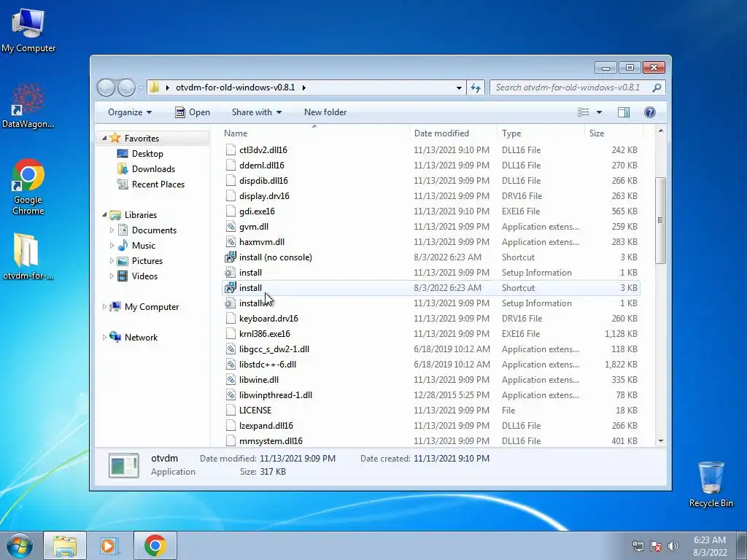Click the haxmvm.dll file icon
This screenshot has width=747, height=560.
(231, 242)
